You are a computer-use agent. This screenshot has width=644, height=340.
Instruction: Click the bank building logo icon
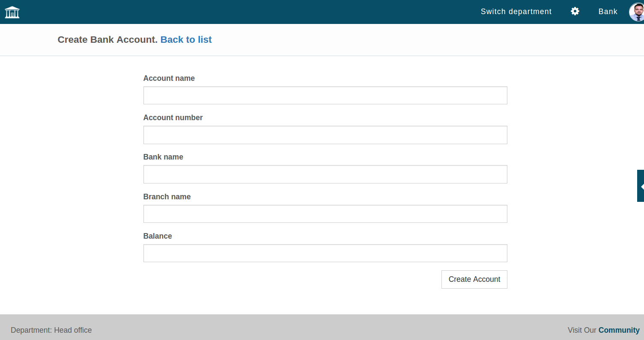(12, 12)
